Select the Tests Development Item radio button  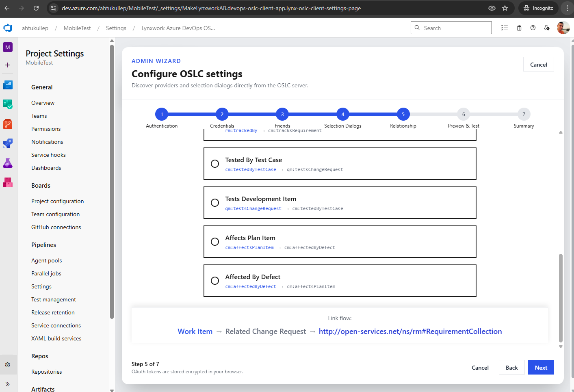[x=215, y=203]
